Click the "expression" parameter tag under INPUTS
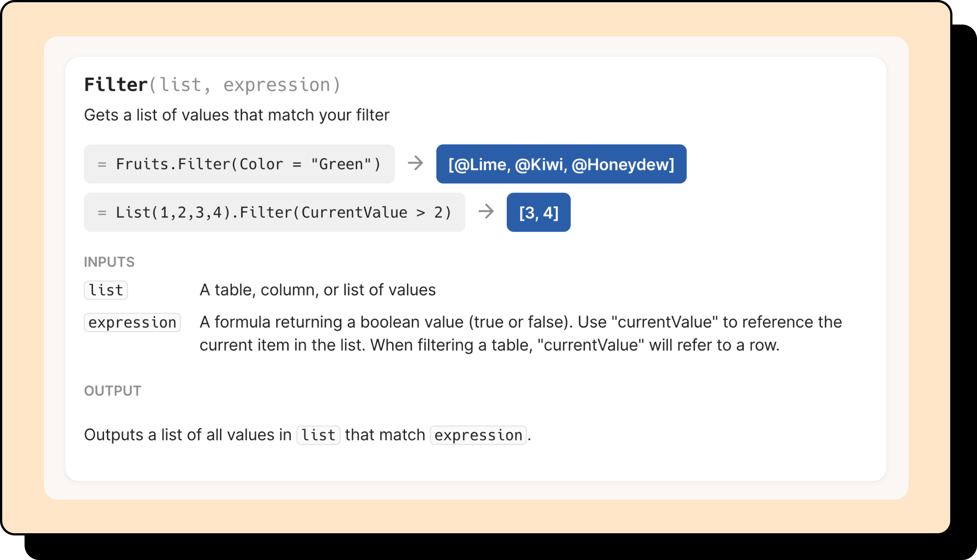The image size is (977, 560). coord(132,322)
